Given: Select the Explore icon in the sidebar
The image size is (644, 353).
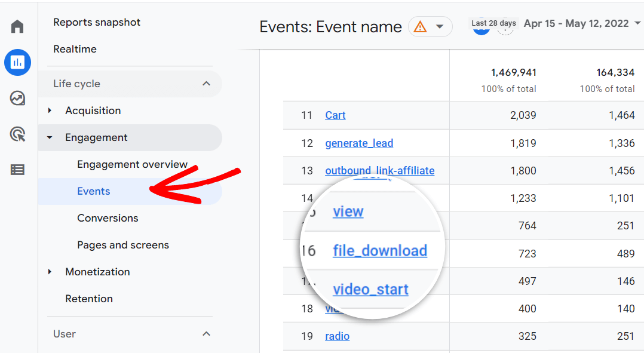Looking at the screenshot, I should 17,98.
